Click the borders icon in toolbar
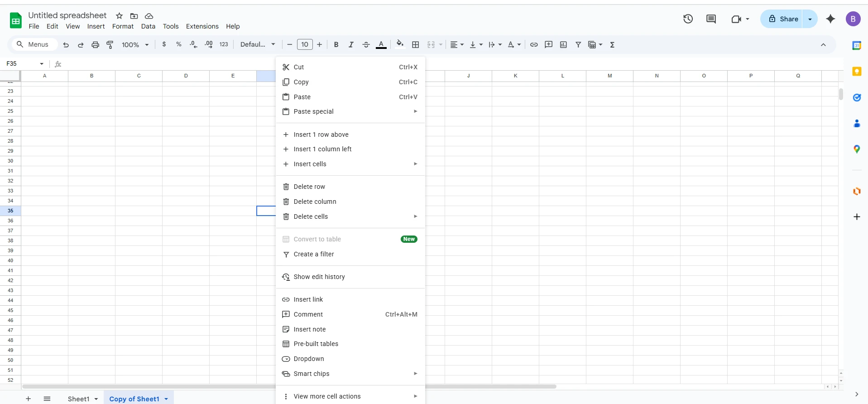This screenshot has height=404, width=868. click(415, 45)
